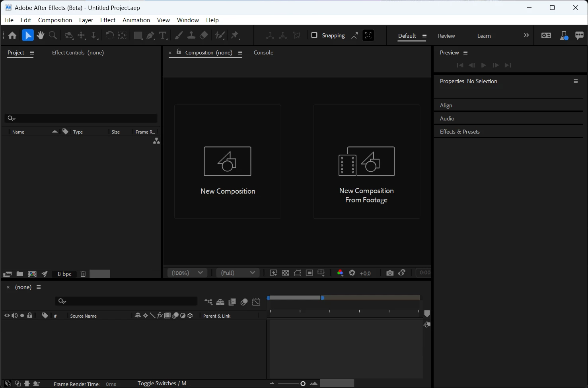Select the Brush tool

[x=179, y=35]
